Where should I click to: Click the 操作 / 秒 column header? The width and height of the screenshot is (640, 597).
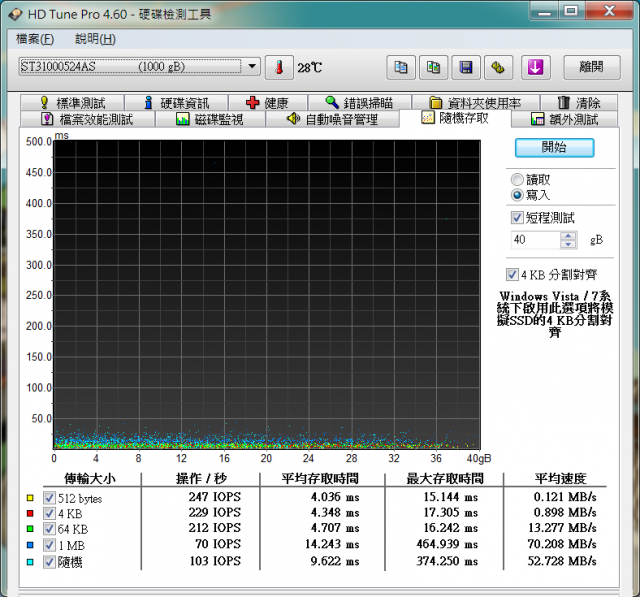(x=201, y=479)
